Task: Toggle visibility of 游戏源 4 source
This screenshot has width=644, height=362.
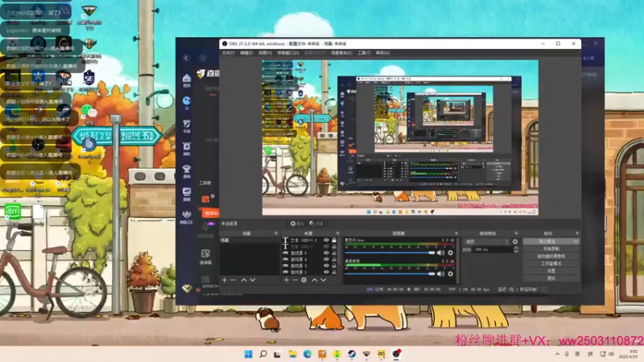Action: [326, 259]
